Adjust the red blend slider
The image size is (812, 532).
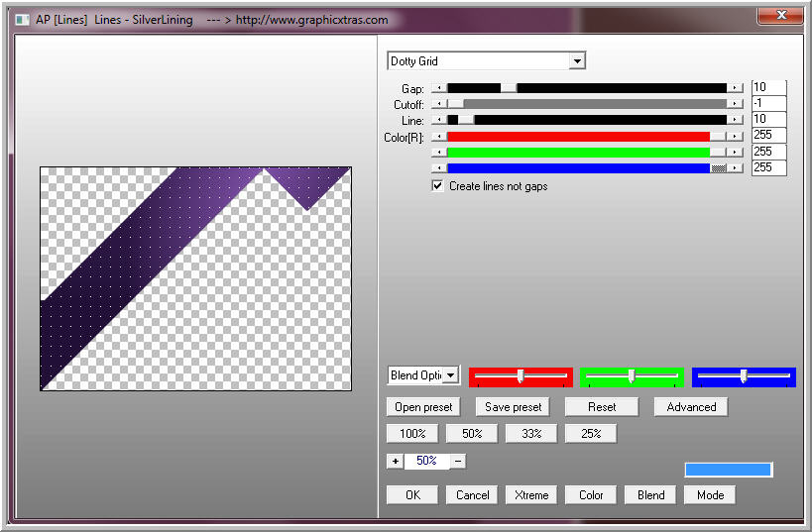pyautogui.click(x=521, y=376)
